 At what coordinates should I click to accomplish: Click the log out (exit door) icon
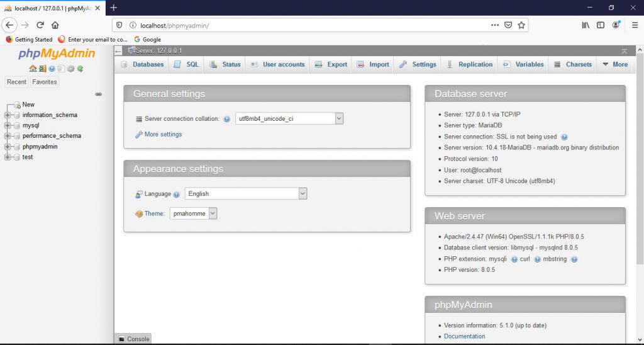coord(42,69)
